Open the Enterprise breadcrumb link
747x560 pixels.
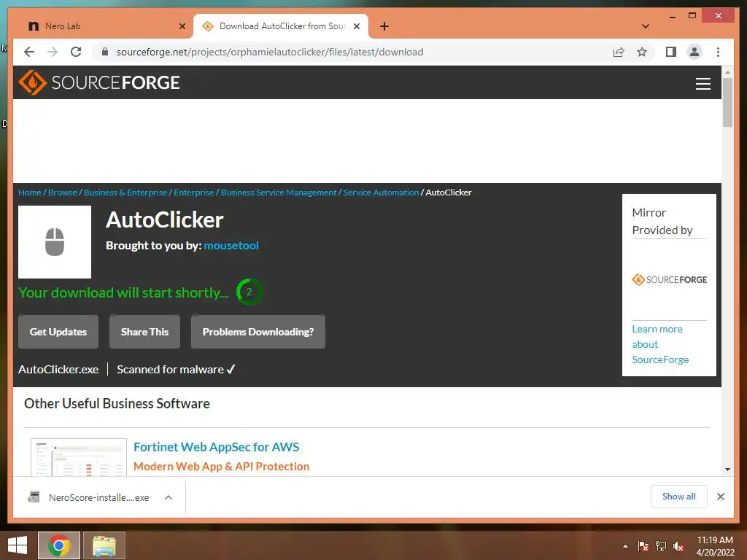[194, 192]
